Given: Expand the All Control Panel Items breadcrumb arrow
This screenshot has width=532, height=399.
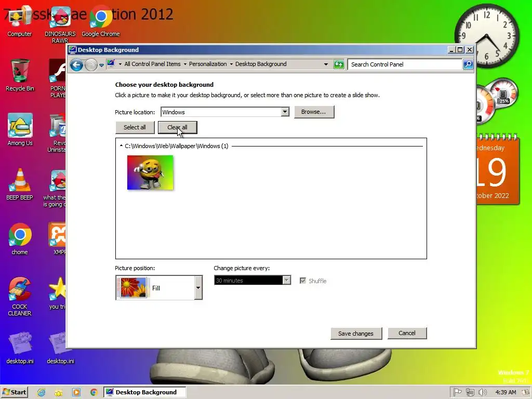Looking at the screenshot, I should (120, 64).
